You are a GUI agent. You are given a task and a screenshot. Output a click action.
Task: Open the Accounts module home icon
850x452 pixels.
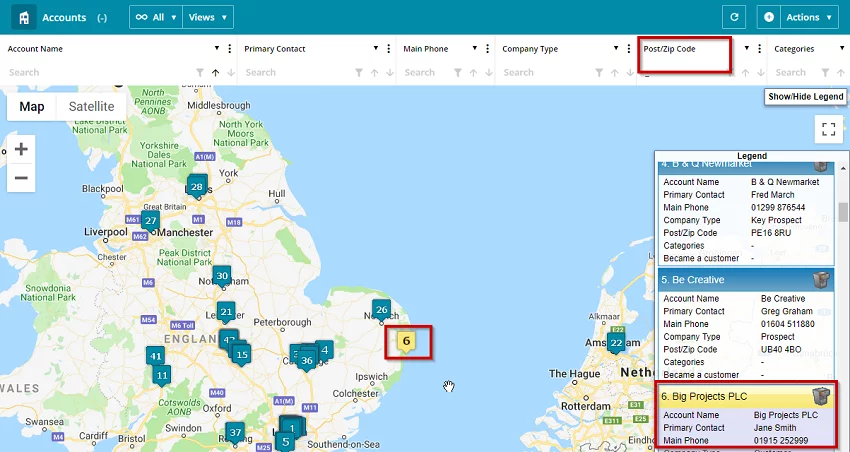tap(24, 17)
